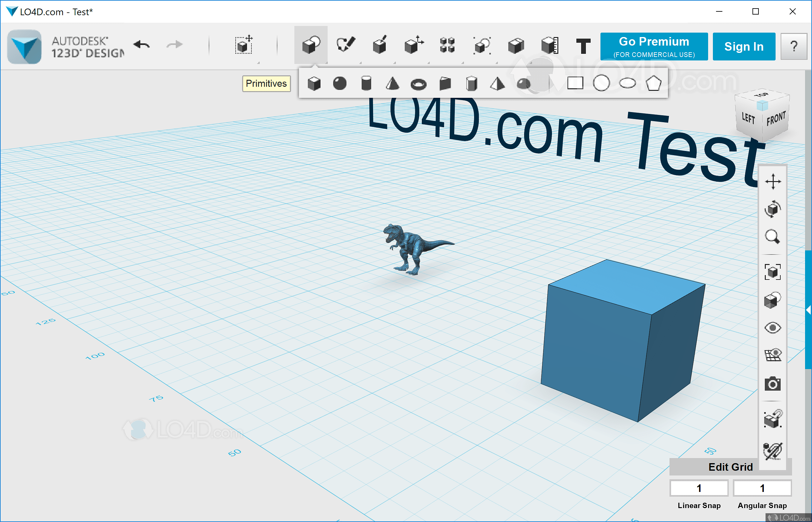
Task: Select the Circle sketch primitive
Action: point(601,83)
